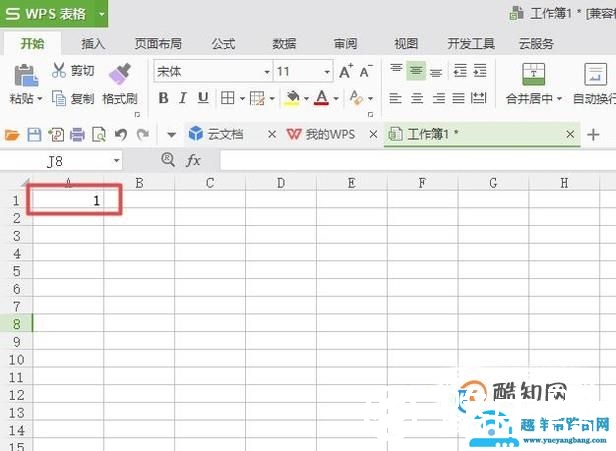
Task: Toggle italic formatting
Action: 183,98
